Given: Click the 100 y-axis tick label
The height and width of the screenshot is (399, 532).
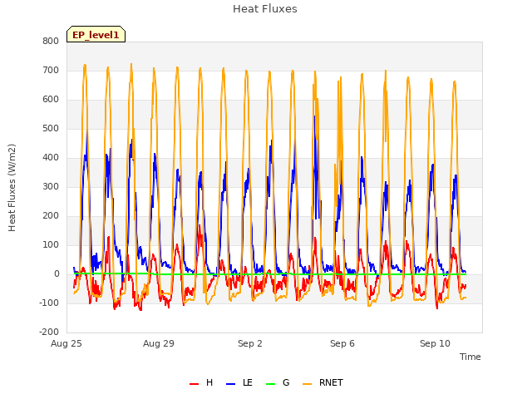Looking at the screenshot, I should (x=51, y=244).
